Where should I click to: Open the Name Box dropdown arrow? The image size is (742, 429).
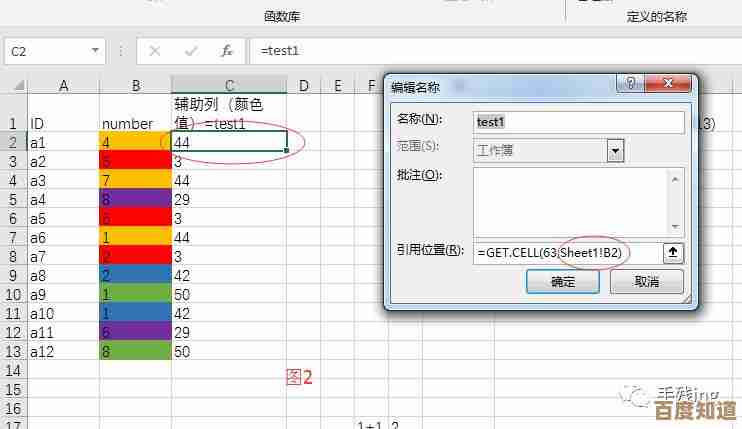pos(96,50)
